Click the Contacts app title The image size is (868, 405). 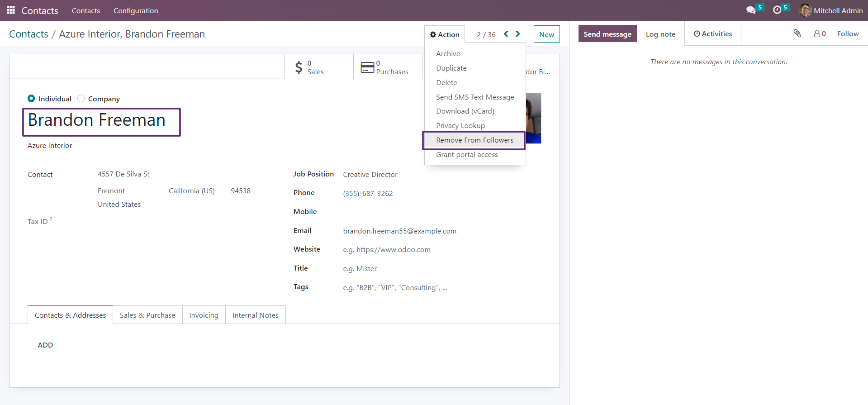40,10
